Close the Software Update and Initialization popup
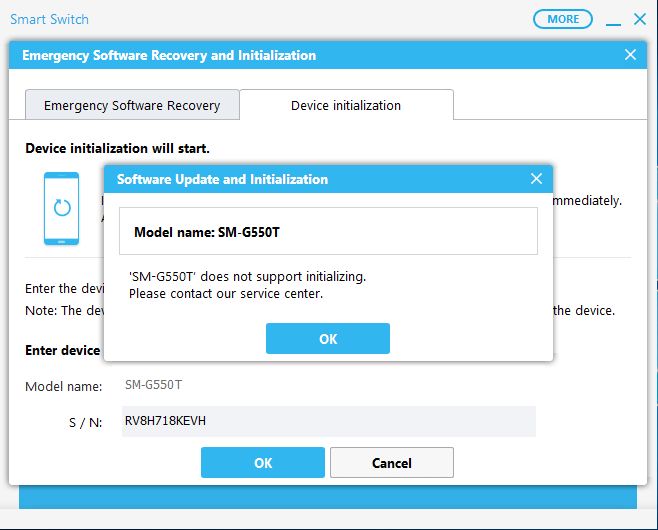This screenshot has height=530, width=658. point(536,179)
